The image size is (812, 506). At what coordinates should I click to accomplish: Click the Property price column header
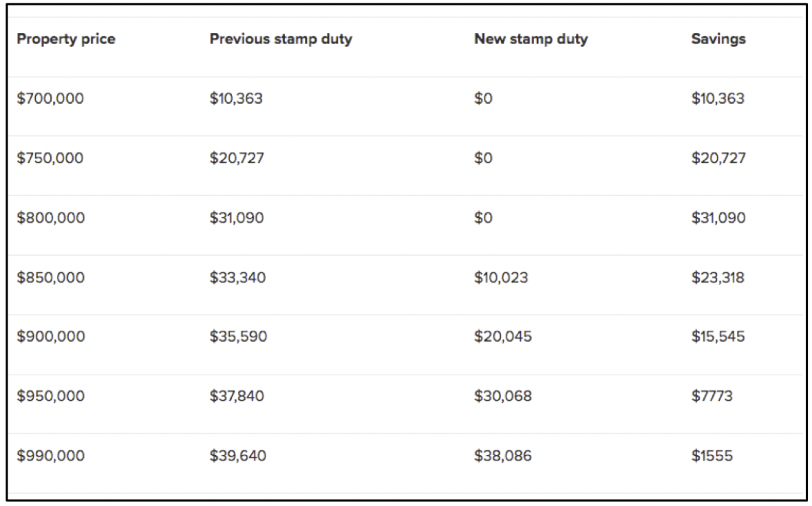pos(66,39)
